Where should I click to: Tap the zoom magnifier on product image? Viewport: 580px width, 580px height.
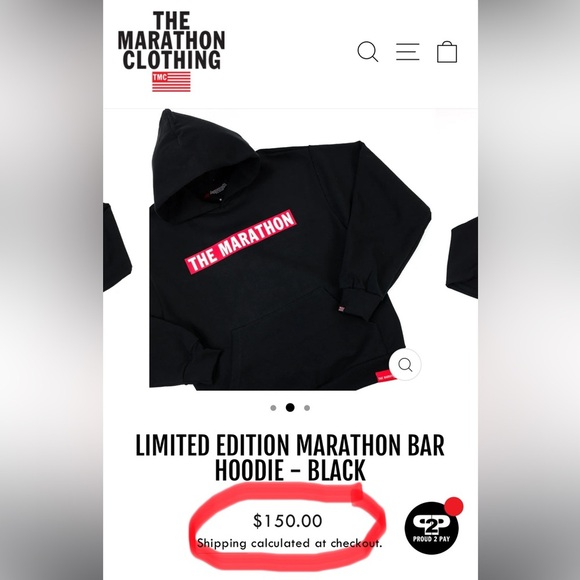(x=405, y=365)
